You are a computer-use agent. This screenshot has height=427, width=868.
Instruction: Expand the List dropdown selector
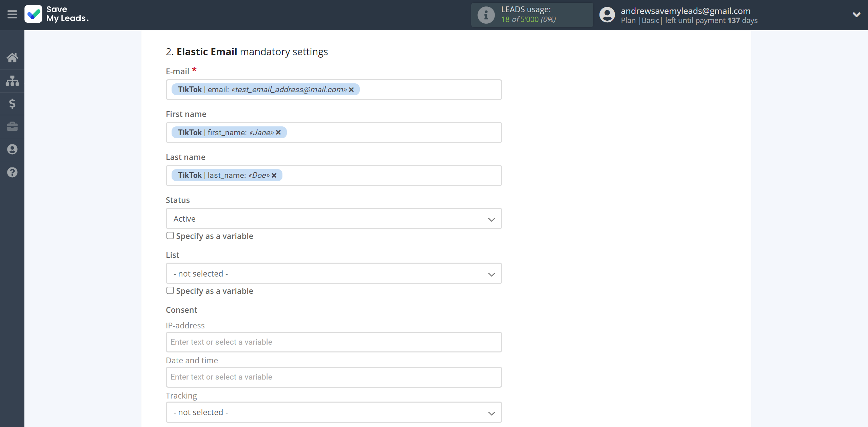pyautogui.click(x=333, y=273)
